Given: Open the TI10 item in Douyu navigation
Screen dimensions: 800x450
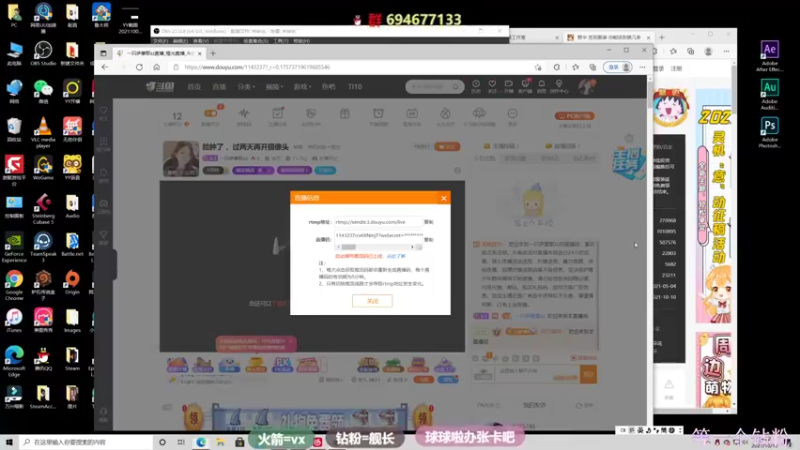Looking at the screenshot, I should click(x=355, y=87).
